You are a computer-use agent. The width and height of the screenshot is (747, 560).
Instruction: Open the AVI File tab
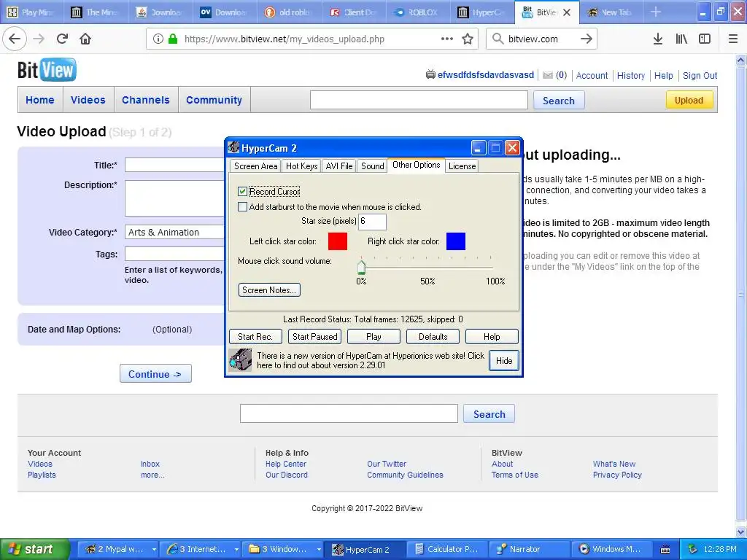coord(339,166)
